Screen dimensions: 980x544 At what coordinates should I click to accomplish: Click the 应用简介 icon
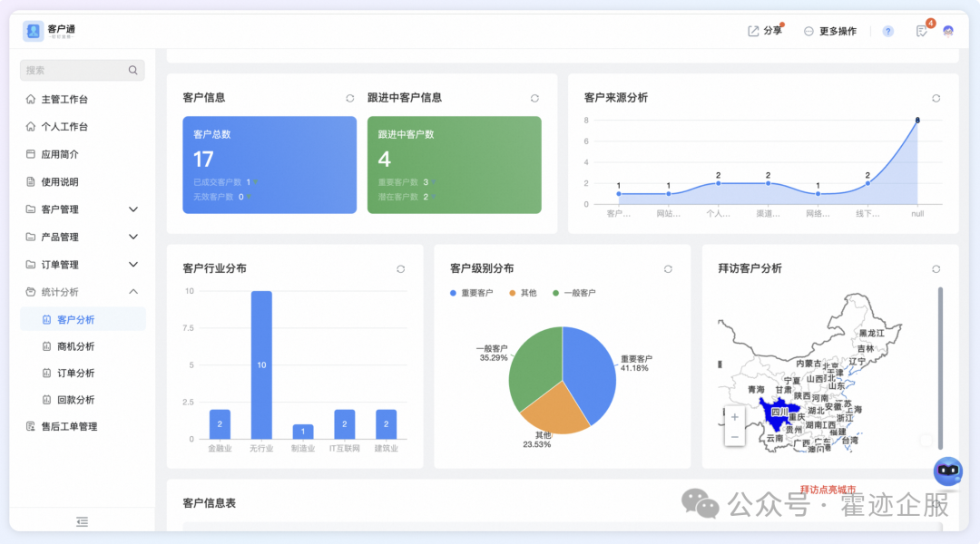[x=30, y=153]
